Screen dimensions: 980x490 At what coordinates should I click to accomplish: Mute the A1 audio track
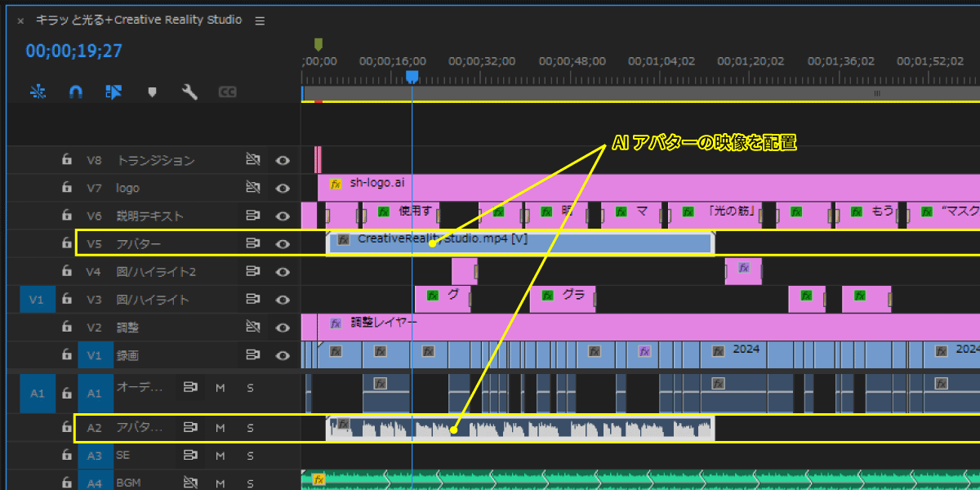220,386
